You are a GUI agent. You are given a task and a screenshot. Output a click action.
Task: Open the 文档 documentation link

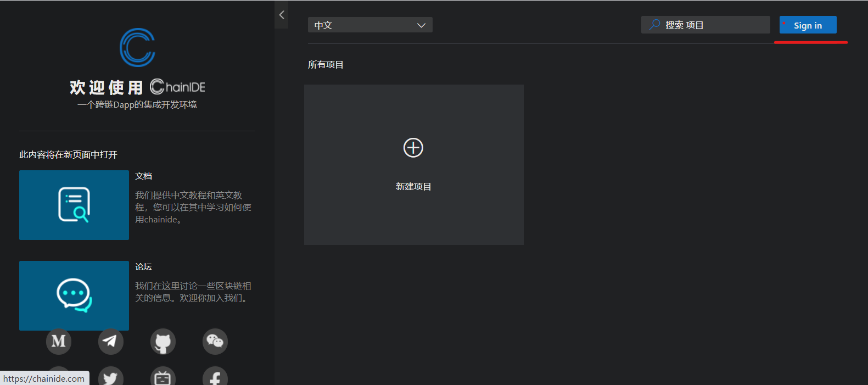pos(144,176)
